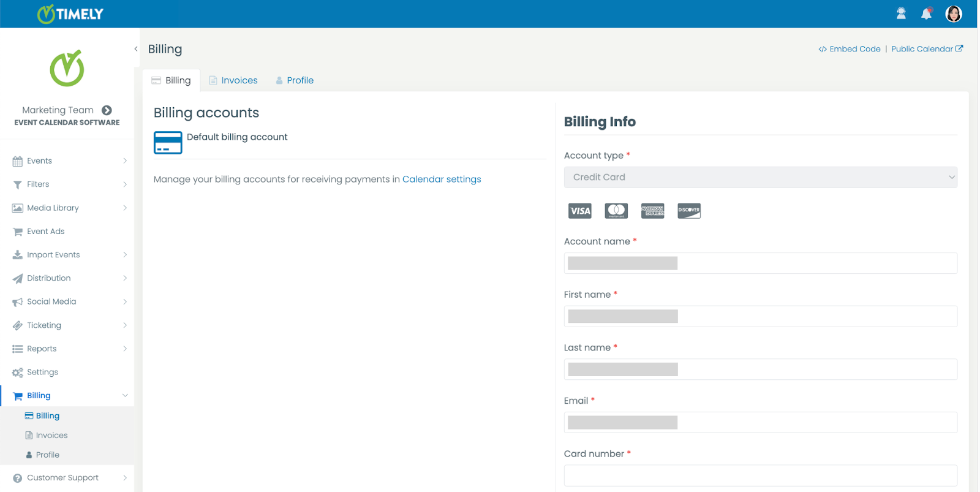The height and width of the screenshot is (492, 980).
Task: Expand the Media Library chevron
Action: [x=125, y=208]
